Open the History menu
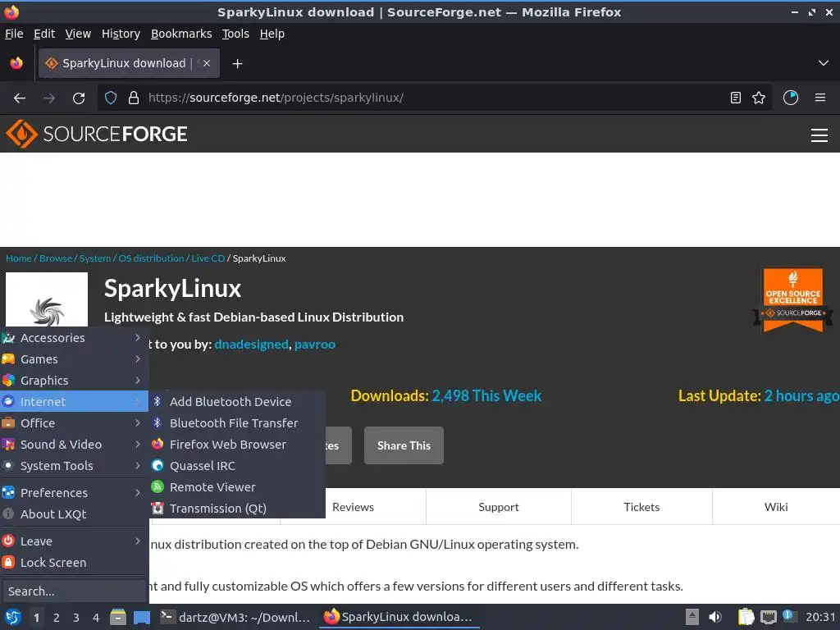The image size is (840, 630). click(x=121, y=34)
